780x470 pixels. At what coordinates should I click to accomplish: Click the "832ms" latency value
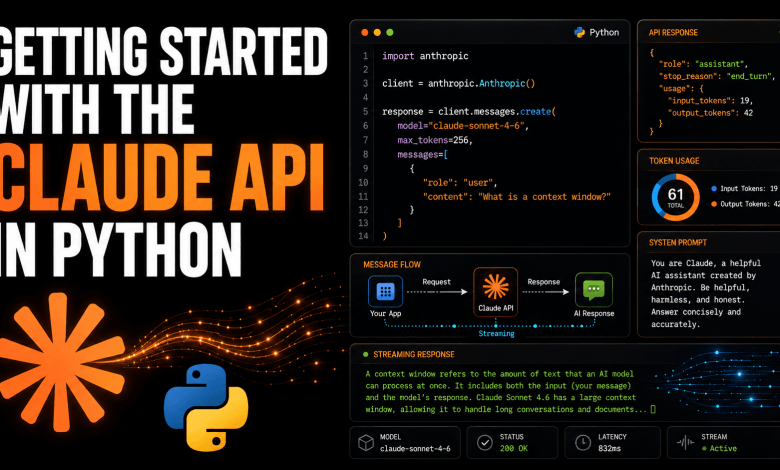(609, 449)
